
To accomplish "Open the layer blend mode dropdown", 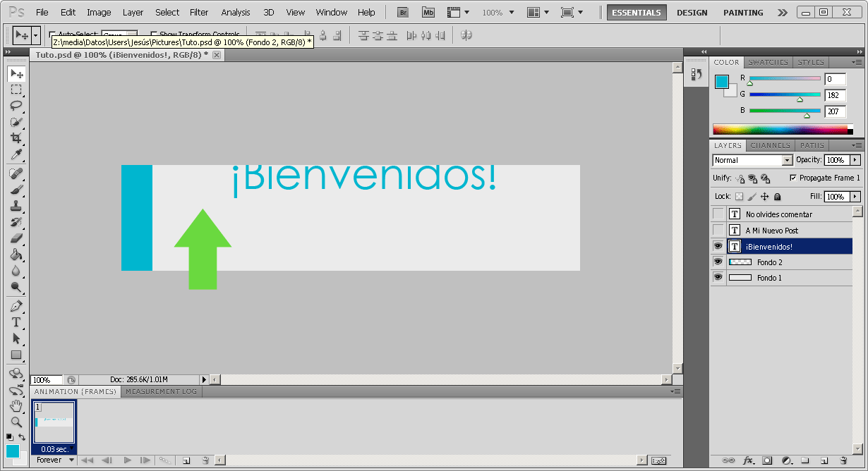I will click(x=752, y=160).
